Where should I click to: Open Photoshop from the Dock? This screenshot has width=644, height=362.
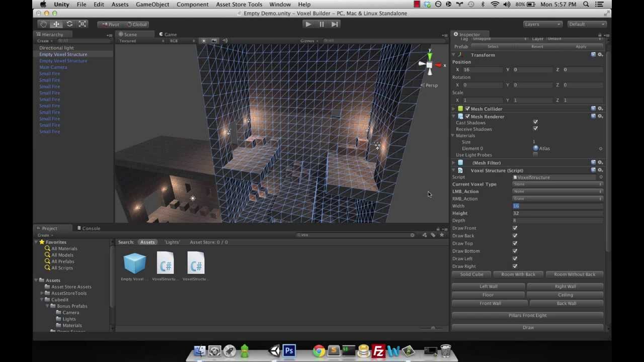(289, 350)
